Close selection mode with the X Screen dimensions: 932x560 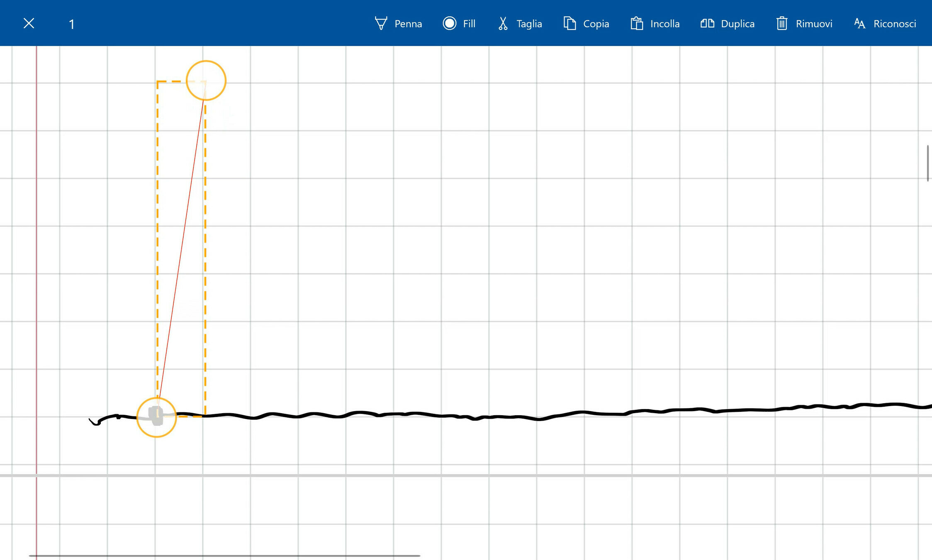(29, 23)
